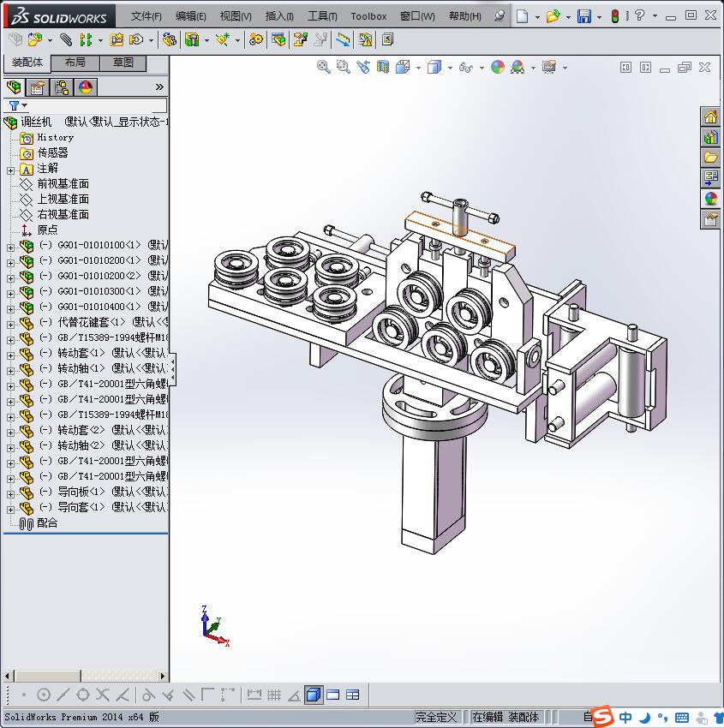Click the New document icon
This screenshot has width=724, height=728.
[523, 16]
